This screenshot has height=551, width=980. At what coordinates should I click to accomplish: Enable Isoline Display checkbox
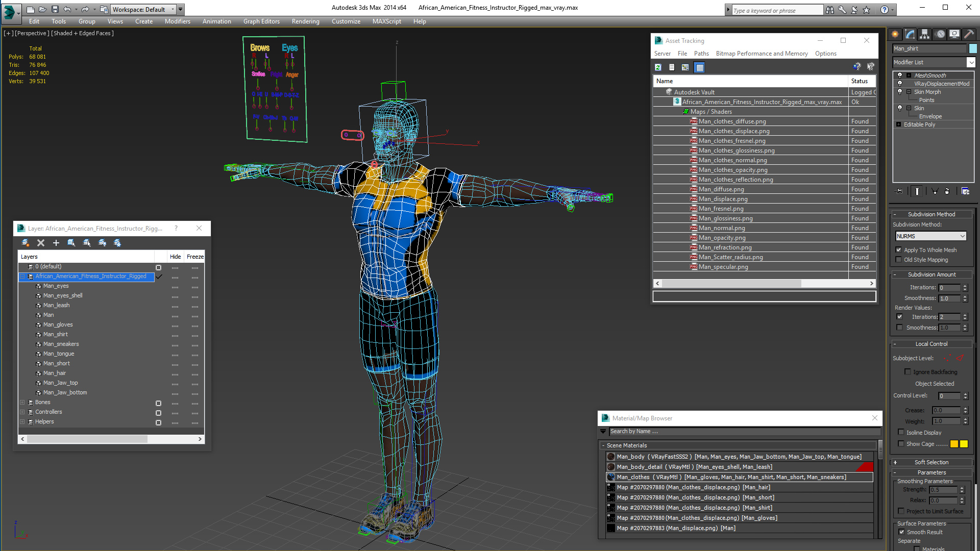tap(901, 432)
